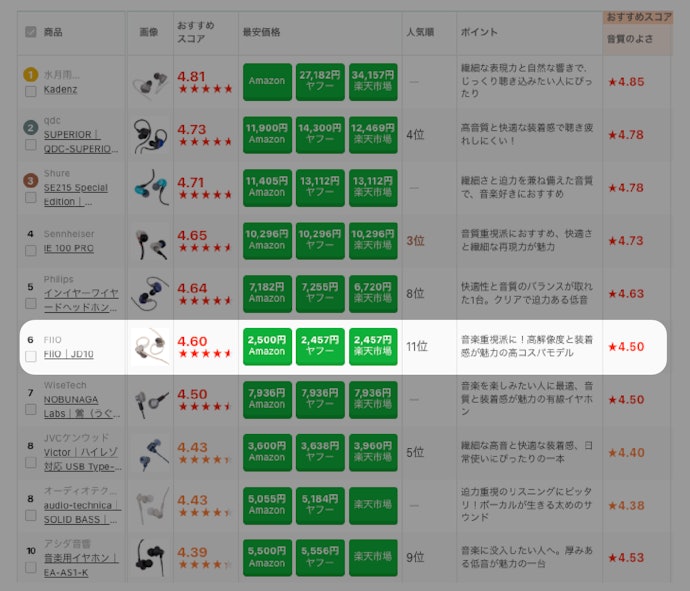
Task: View the Philips earphone thumbnail
Action: 150,294
